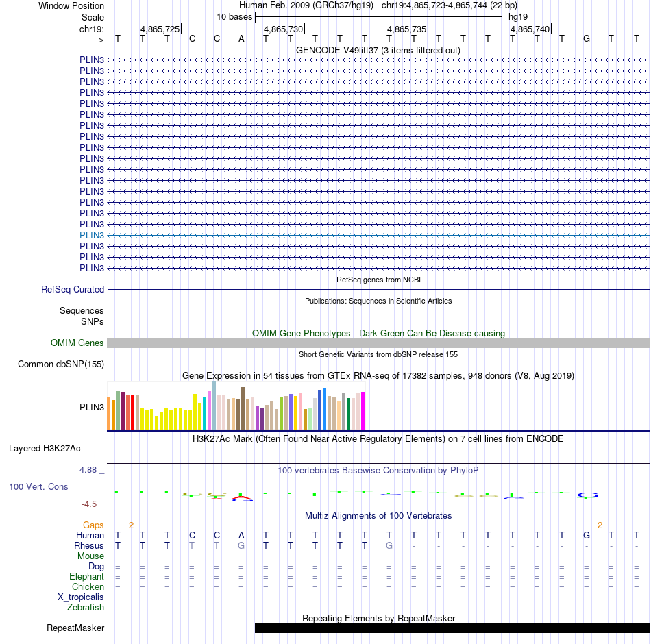Click the Common dbSNP(155) track label
Image resolution: width=651 pixels, height=644 pixels.
click(x=60, y=364)
